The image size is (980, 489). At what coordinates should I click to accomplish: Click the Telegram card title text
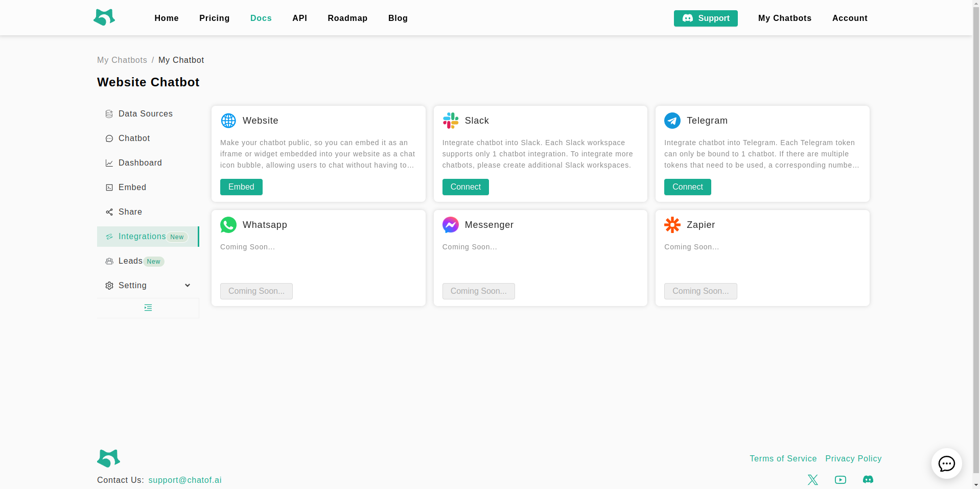click(707, 121)
